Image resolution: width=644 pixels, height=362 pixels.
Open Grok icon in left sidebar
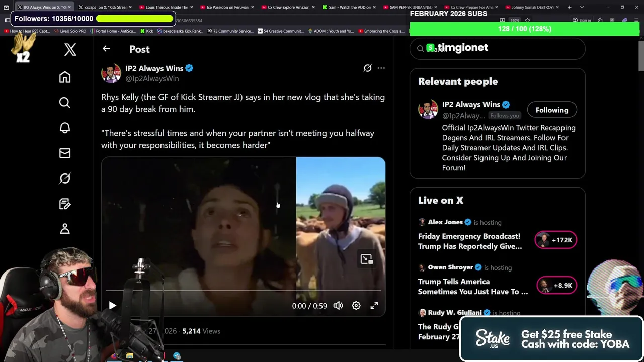65,178
